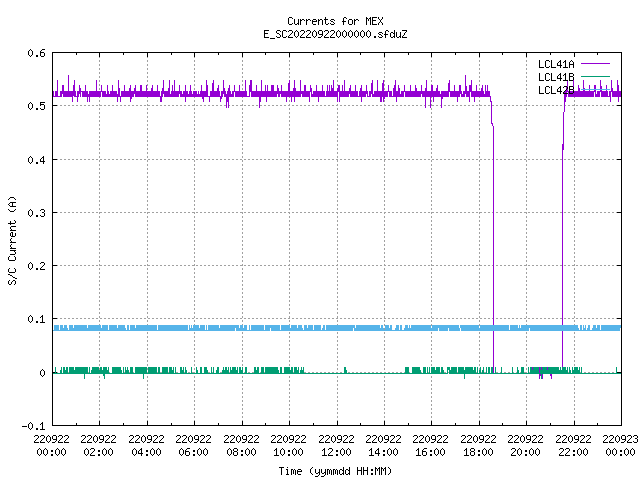Click the y-axis tick value -0.1

(x=33, y=426)
